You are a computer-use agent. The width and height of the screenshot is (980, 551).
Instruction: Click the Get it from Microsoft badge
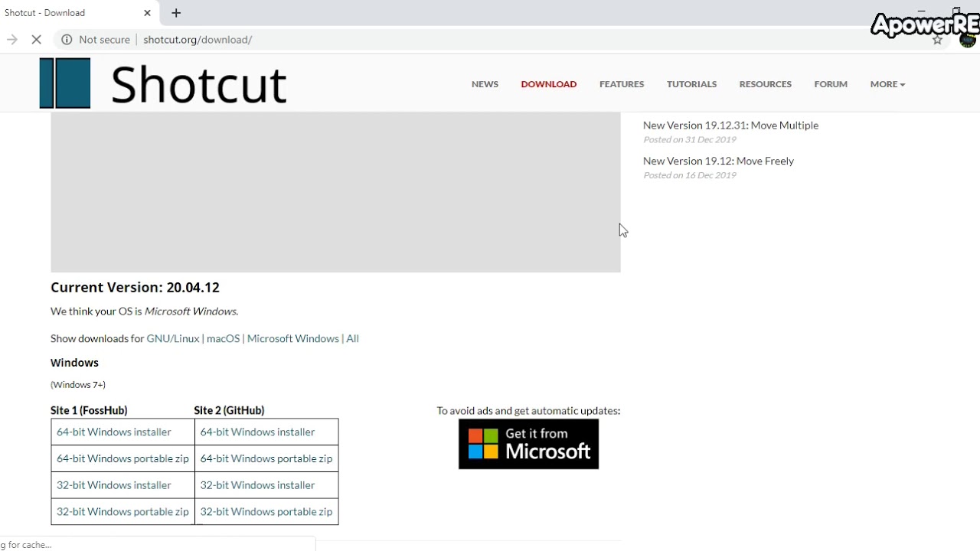tap(528, 444)
